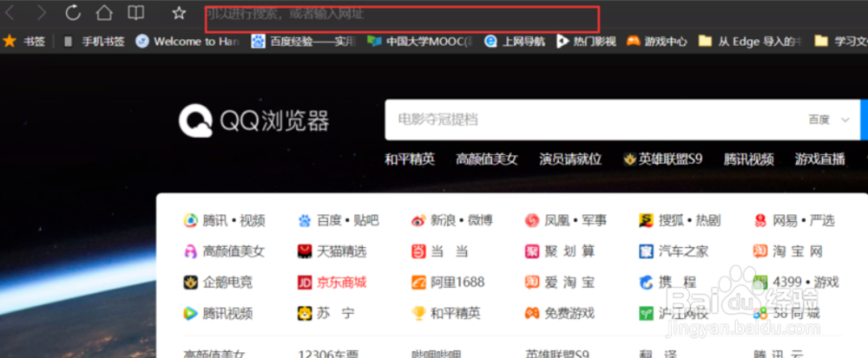The height and width of the screenshot is (358, 868).
Task: Click the 阿里1688 site icon
Action: [x=418, y=283]
